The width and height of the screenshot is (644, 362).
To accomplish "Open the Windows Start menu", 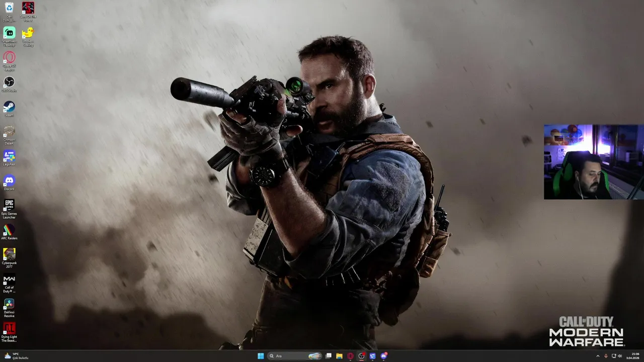I will (261, 356).
